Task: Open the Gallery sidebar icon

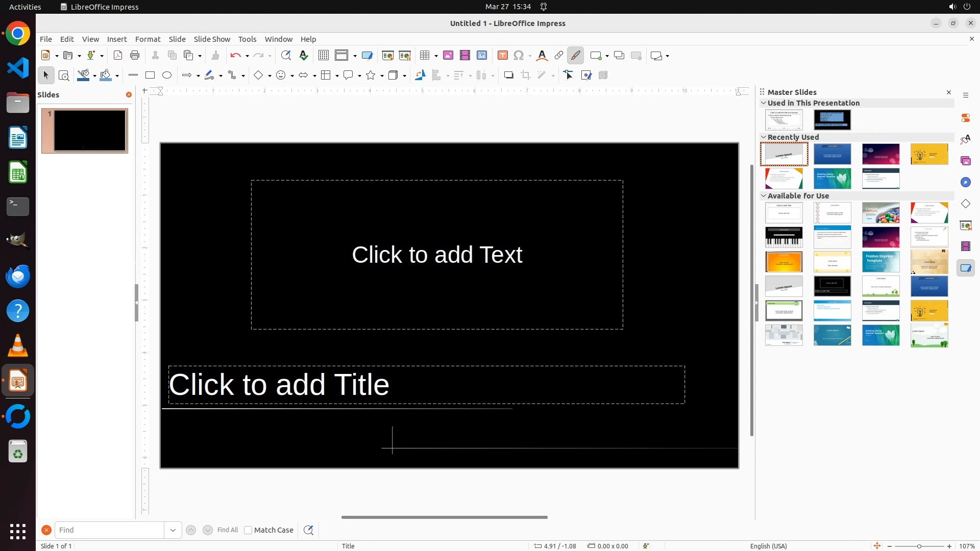Action: (x=966, y=161)
